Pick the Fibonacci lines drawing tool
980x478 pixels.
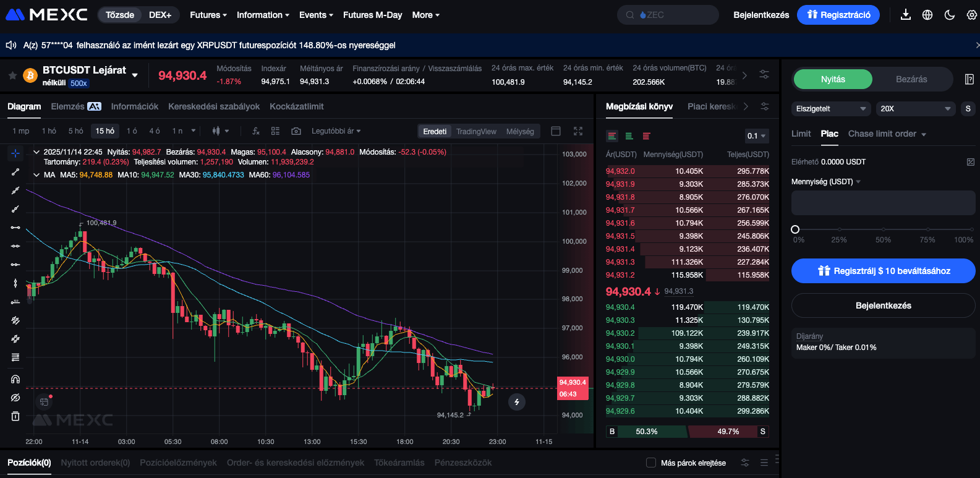[x=15, y=357]
